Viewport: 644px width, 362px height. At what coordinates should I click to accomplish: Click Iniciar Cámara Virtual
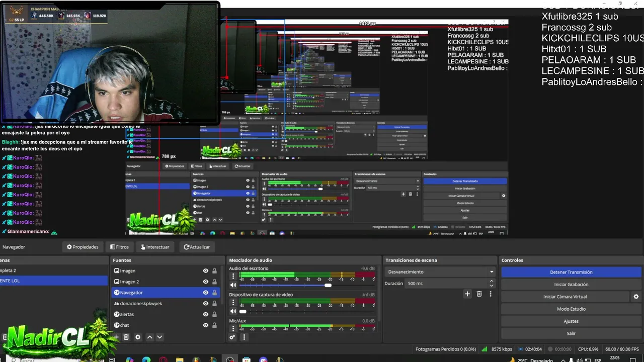point(565,297)
